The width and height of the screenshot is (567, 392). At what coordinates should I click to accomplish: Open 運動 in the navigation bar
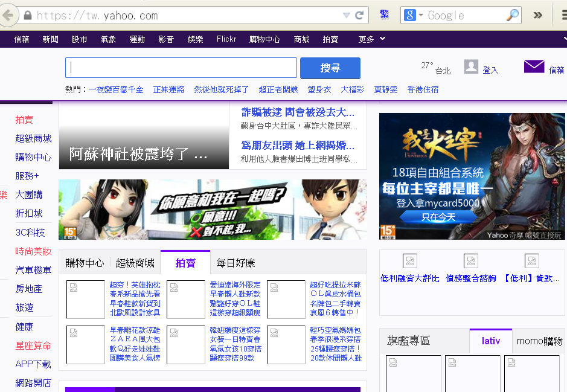click(x=137, y=39)
